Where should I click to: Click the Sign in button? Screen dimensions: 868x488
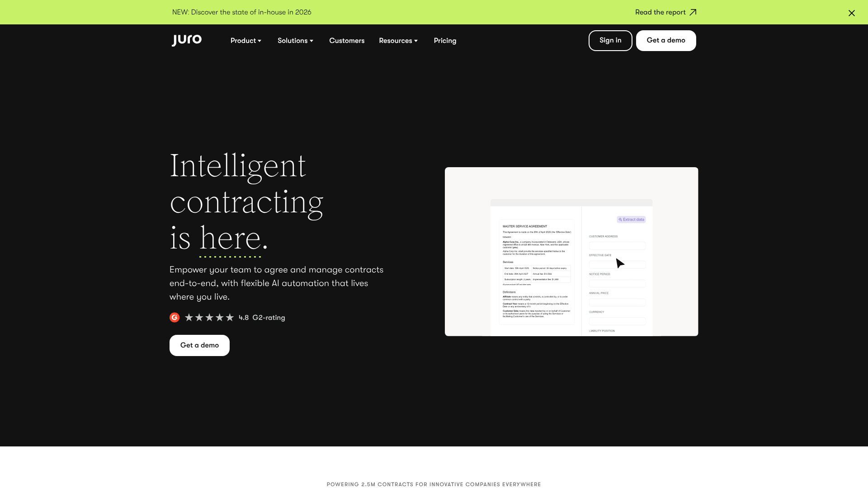coord(610,40)
